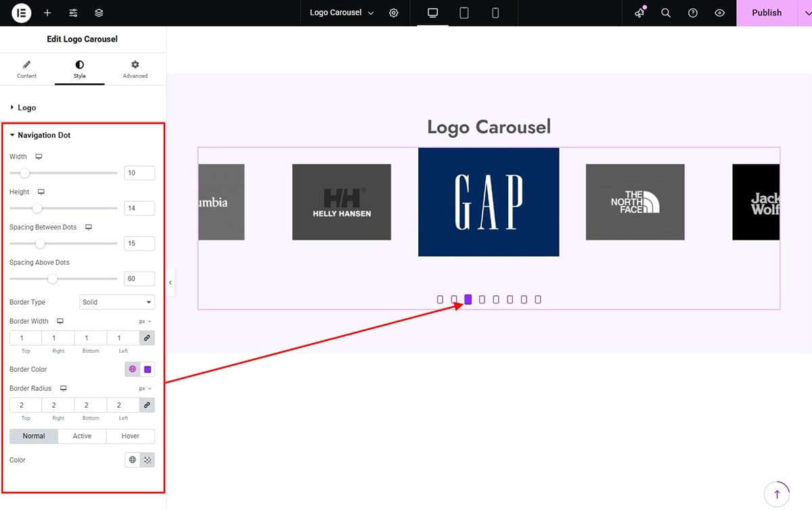Open the finder search icon
This screenshot has width=812, height=510.
(x=666, y=13)
